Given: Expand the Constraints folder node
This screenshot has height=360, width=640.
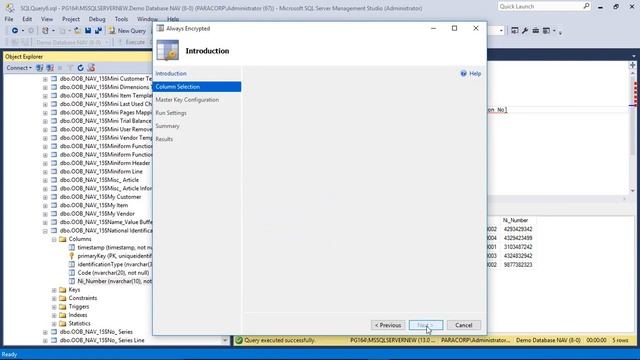Looking at the screenshot, I should [54, 298].
